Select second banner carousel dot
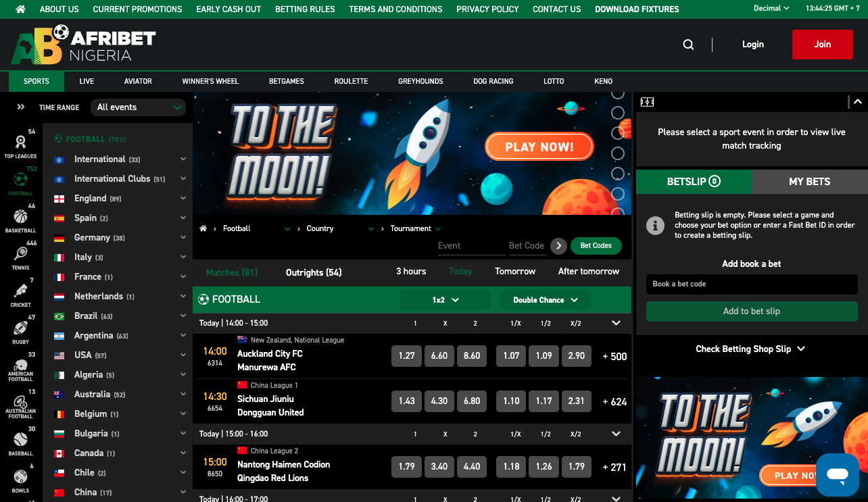The height and width of the screenshot is (502, 868). click(x=617, y=113)
